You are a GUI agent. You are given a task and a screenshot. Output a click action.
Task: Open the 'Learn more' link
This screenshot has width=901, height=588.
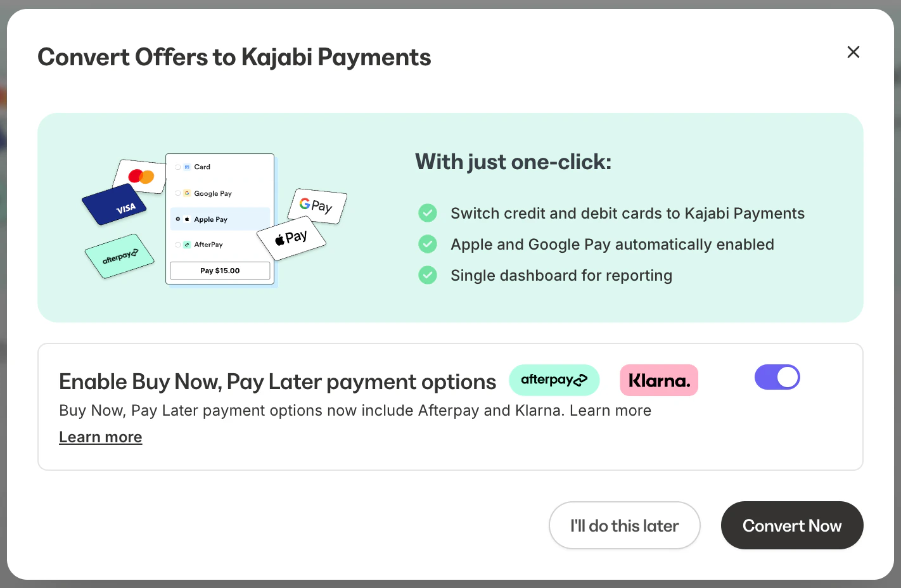tap(100, 437)
